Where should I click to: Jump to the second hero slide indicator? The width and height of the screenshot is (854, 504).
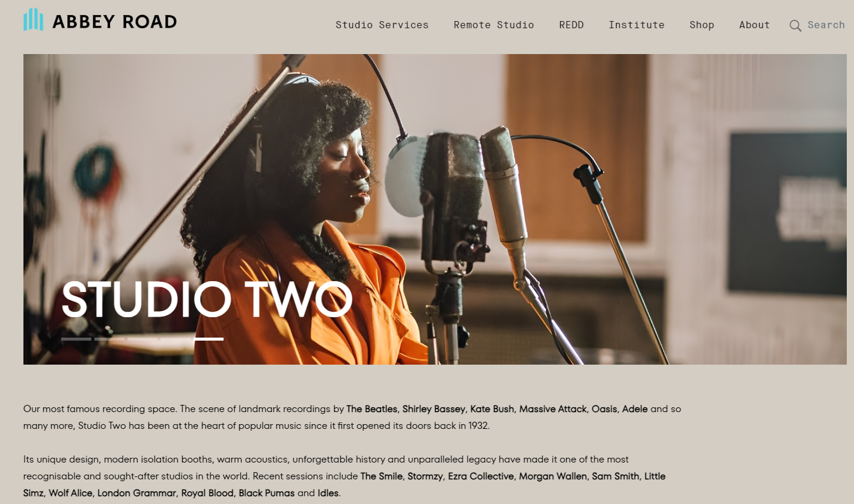tap(109, 339)
